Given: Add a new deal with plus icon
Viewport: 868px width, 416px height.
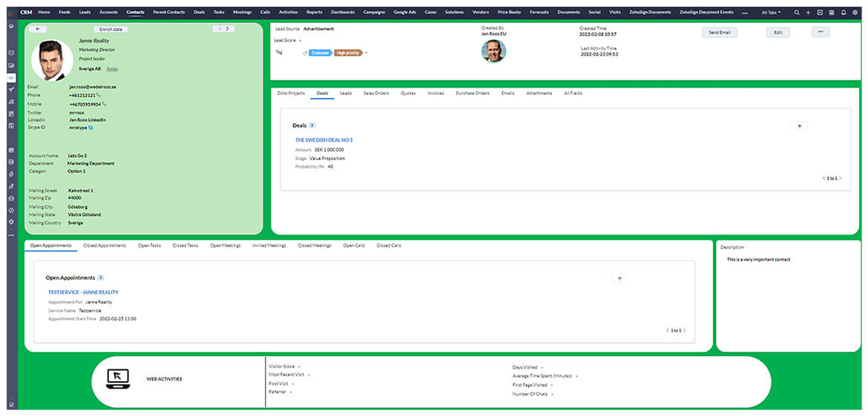Looking at the screenshot, I should click(x=799, y=126).
